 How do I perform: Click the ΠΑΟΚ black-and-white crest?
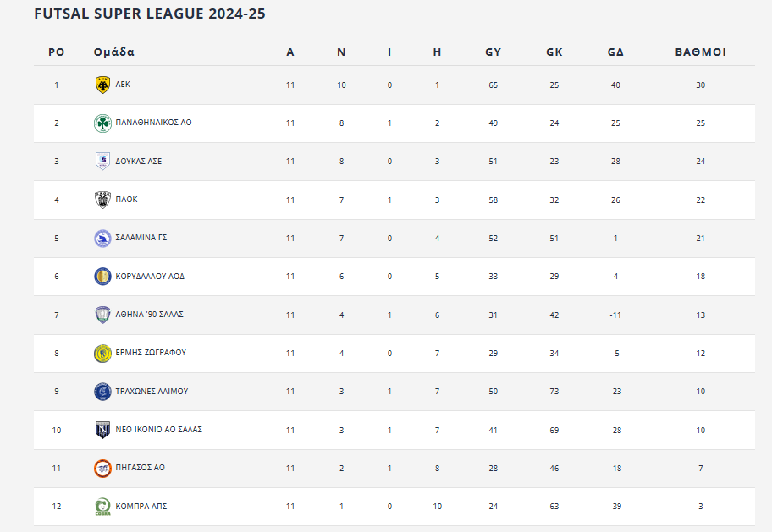(102, 200)
